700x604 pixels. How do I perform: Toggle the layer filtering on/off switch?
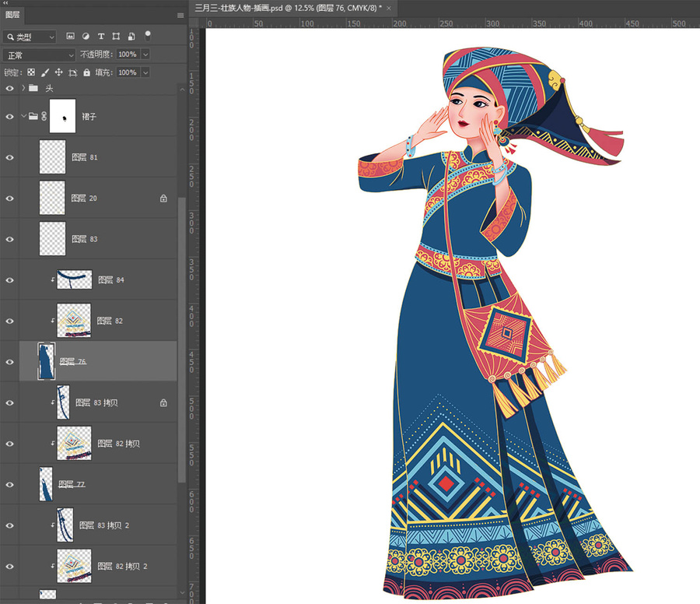pos(148,36)
